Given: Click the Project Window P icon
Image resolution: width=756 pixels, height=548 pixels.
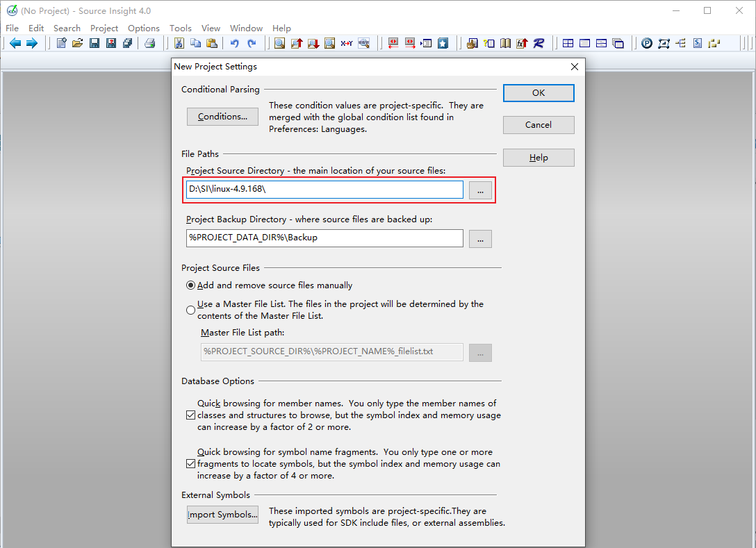Looking at the screenshot, I should coord(647,43).
